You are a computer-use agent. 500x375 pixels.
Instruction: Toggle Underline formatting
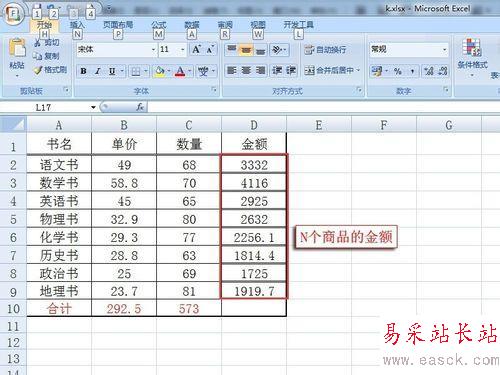[112, 71]
